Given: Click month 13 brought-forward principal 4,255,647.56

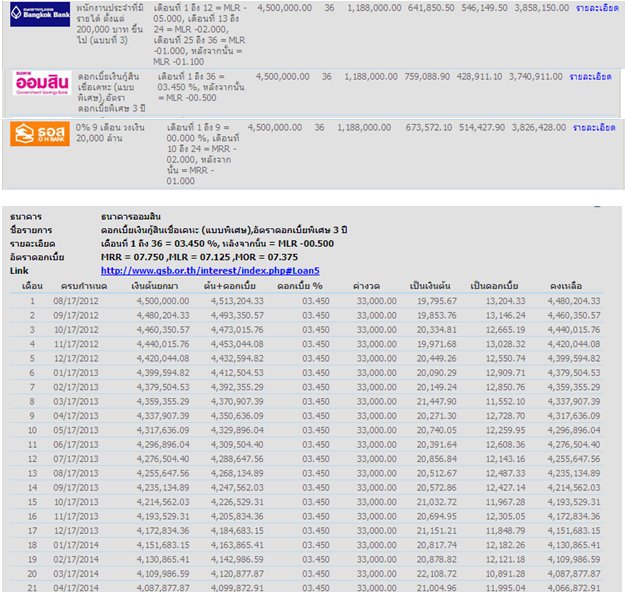Looking at the screenshot, I should (x=163, y=473).
